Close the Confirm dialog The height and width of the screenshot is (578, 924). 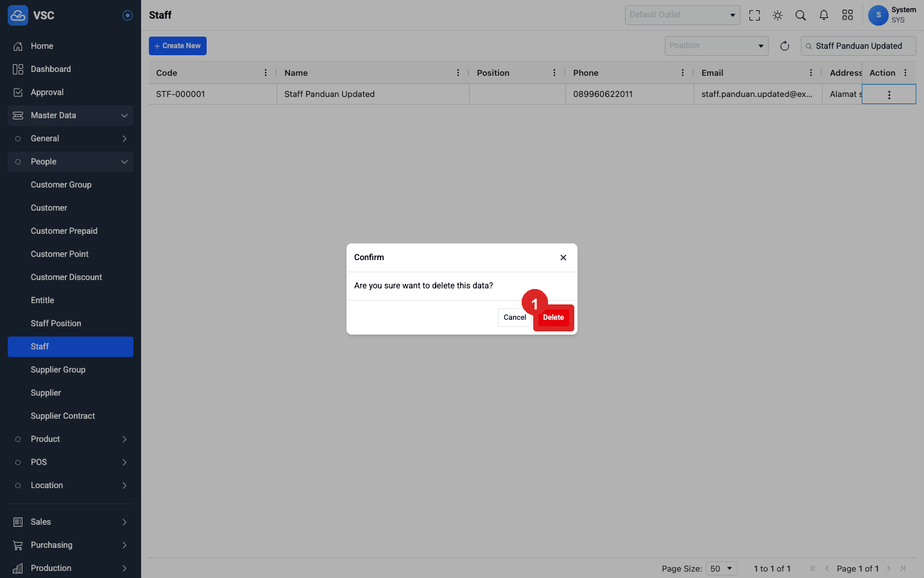tap(563, 258)
